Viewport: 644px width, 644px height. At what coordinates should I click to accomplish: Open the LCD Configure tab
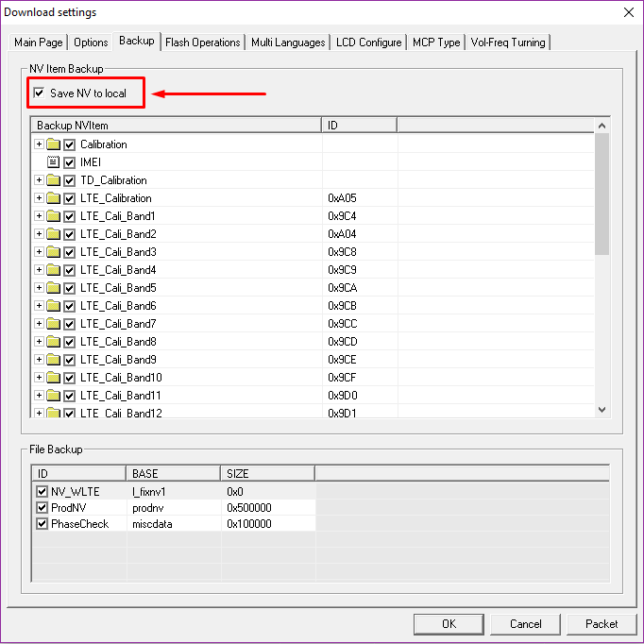pos(368,42)
